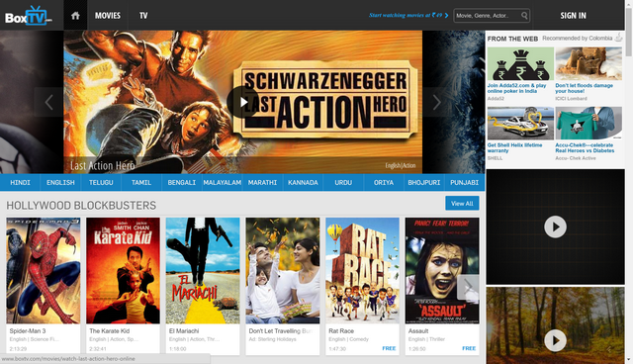Select the URDU language tab

pos(343,182)
